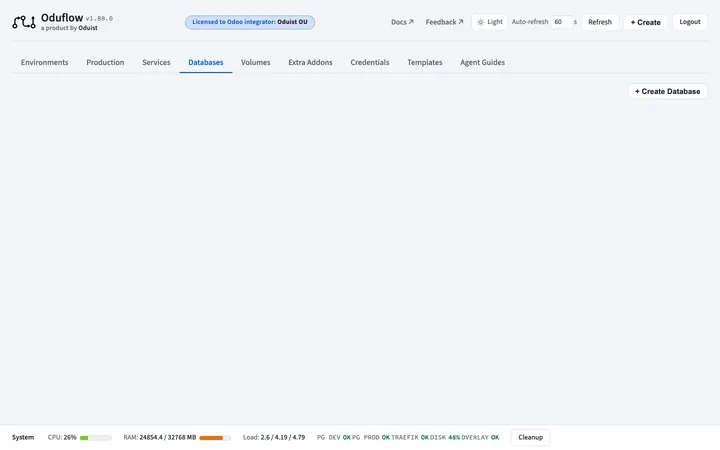The image size is (720, 450).
Task: Open the Templates tab
Action: pos(425,62)
